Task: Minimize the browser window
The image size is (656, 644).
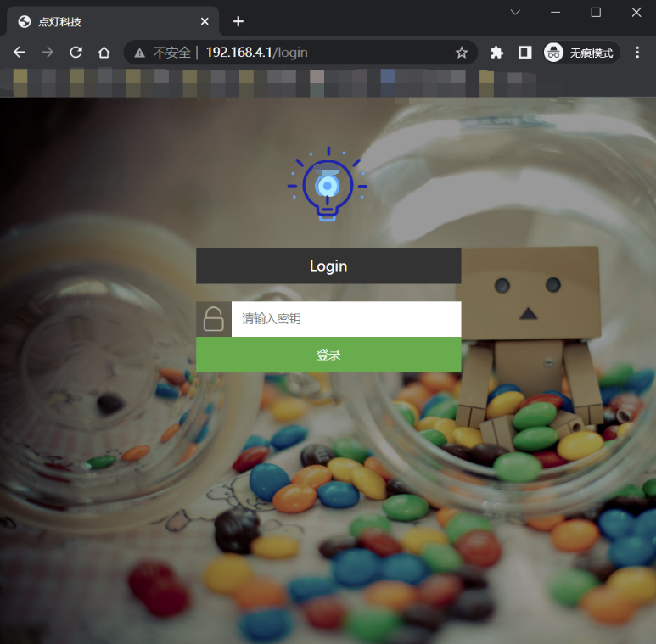Action: click(x=555, y=13)
